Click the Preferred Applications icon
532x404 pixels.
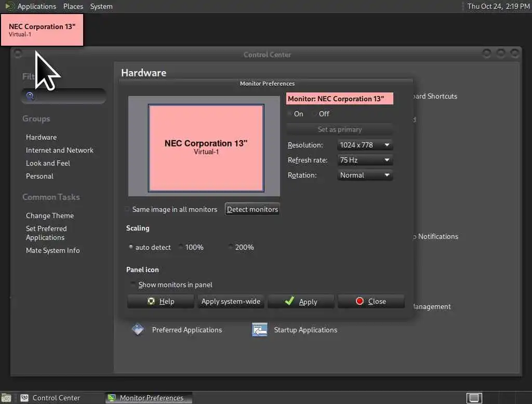pyautogui.click(x=138, y=329)
